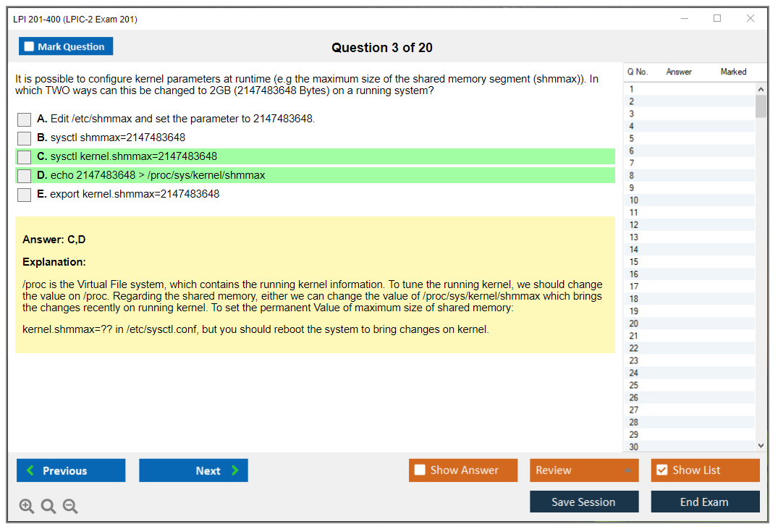Click the reset zoom magnifier icon
The width and height of the screenshot is (778, 532).
click(48, 507)
